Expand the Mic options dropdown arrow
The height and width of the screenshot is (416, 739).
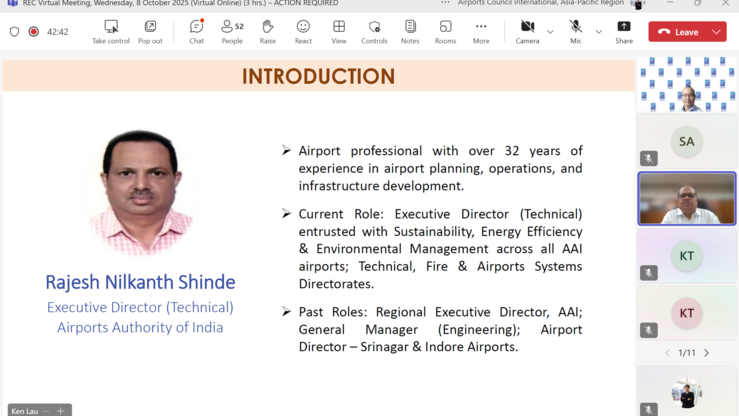(599, 32)
